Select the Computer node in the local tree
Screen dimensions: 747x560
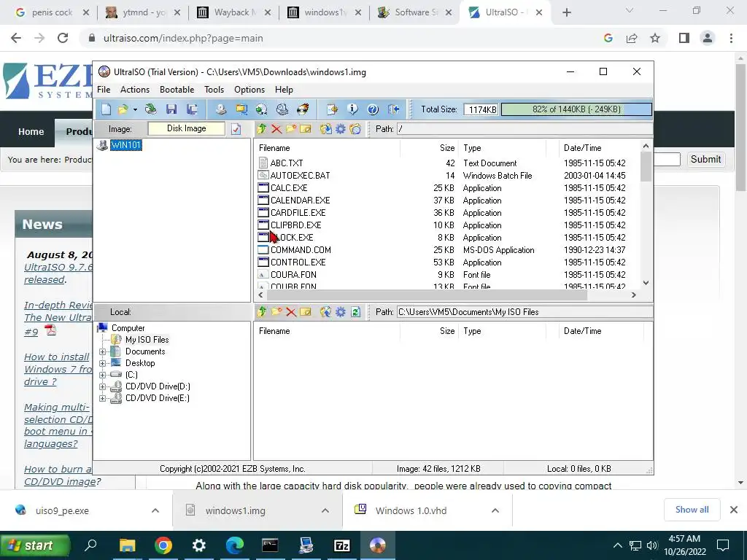[x=128, y=328]
